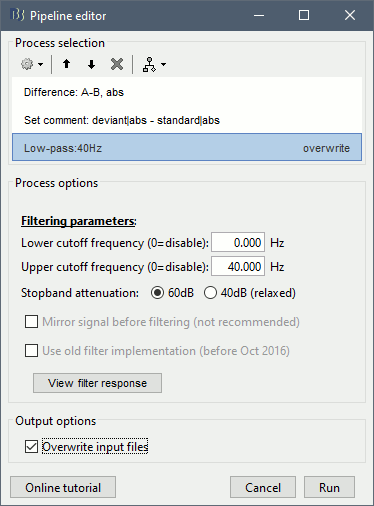Expand dropdown arrow next to gear icon
This screenshot has height=506, width=374.
coord(41,64)
